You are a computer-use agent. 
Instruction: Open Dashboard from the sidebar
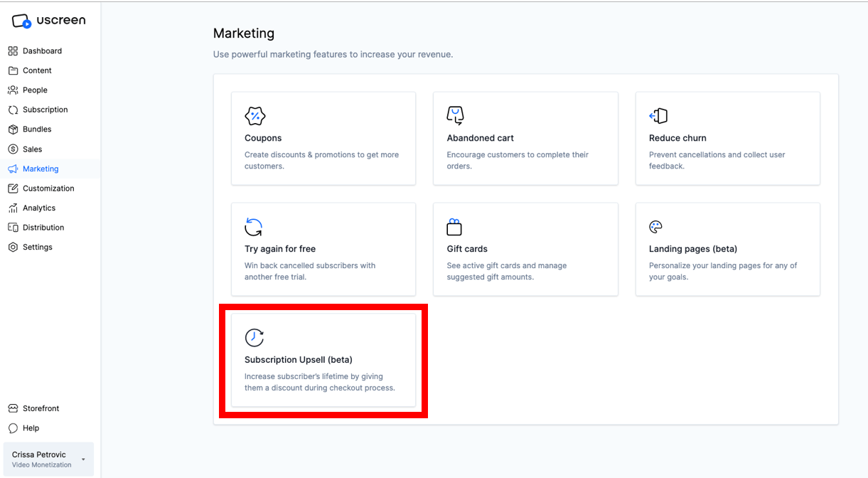[x=42, y=51]
